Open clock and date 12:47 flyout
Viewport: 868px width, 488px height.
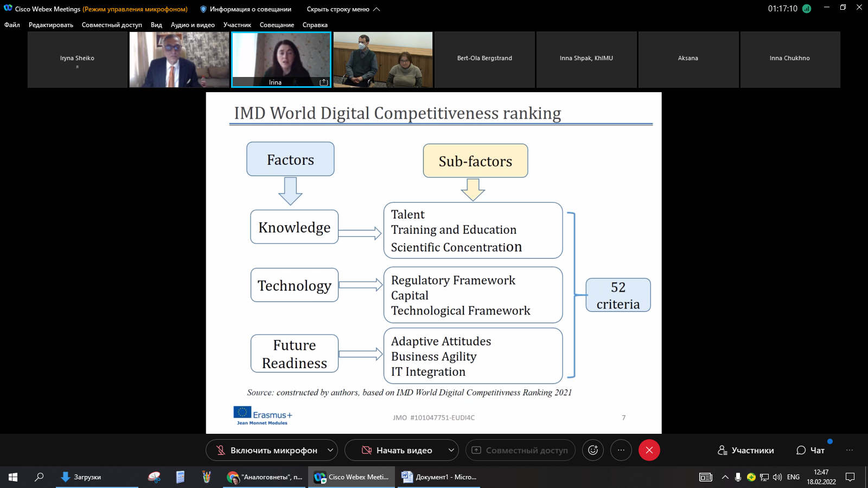pos(821,477)
